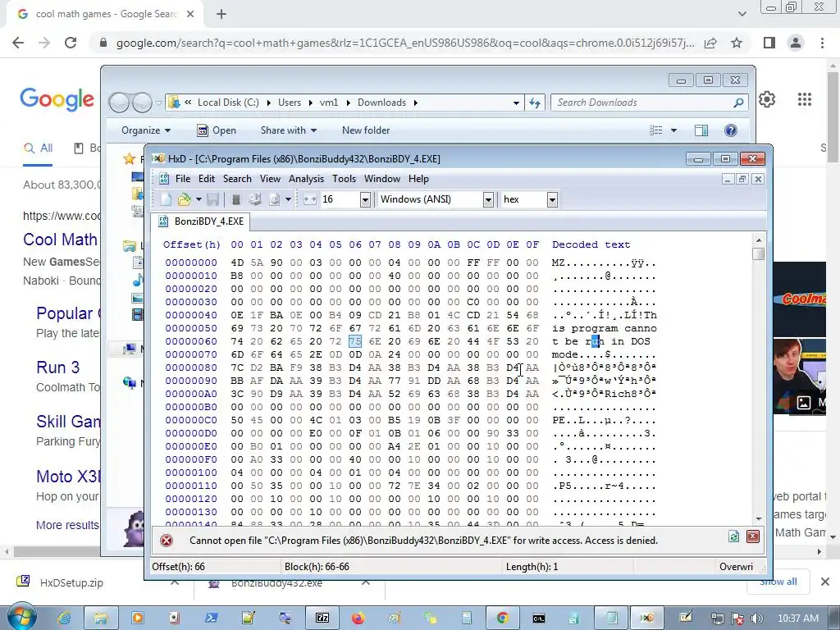Click the Show all downloads button
The width and height of the screenshot is (840, 630).
[778, 582]
